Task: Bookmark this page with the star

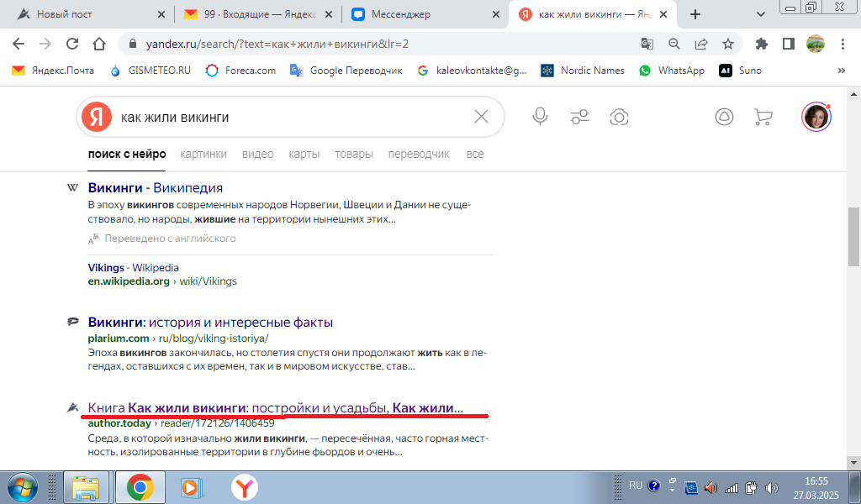Action: (x=728, y=44)
